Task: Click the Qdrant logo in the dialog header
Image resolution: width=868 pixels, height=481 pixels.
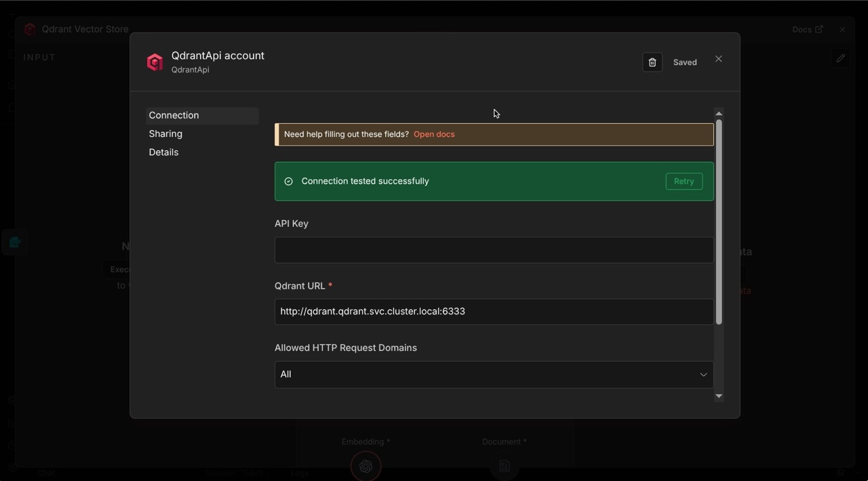Action: [155, 62]
